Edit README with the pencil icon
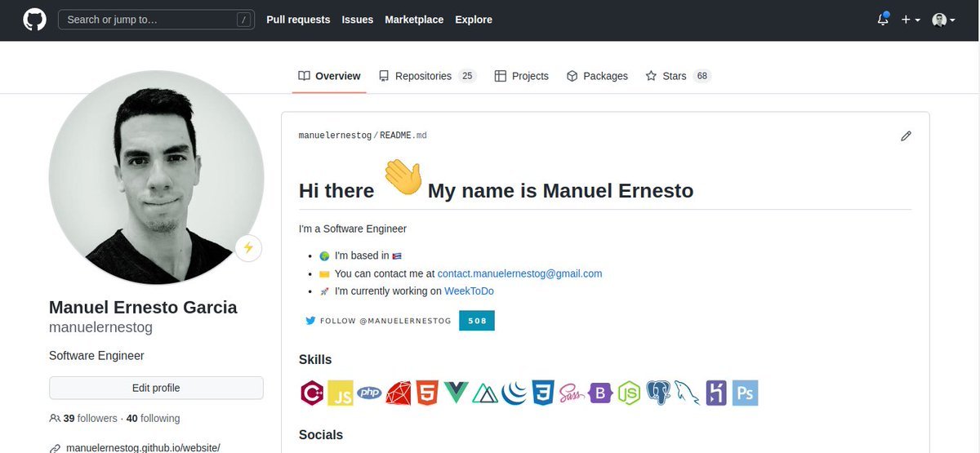Image resolution: width=980 pixels, height=453 pixels. pyautogui.click(x=906, y=136)
